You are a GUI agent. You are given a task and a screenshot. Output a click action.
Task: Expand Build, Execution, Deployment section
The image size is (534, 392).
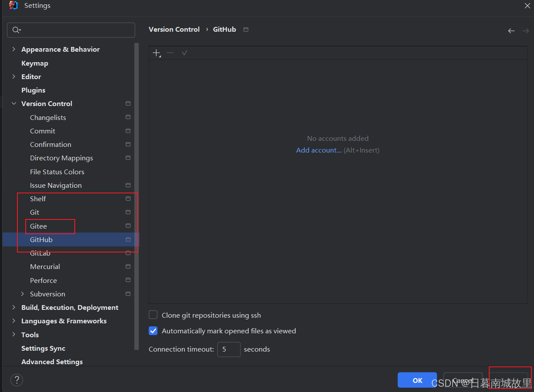point(13,307)
